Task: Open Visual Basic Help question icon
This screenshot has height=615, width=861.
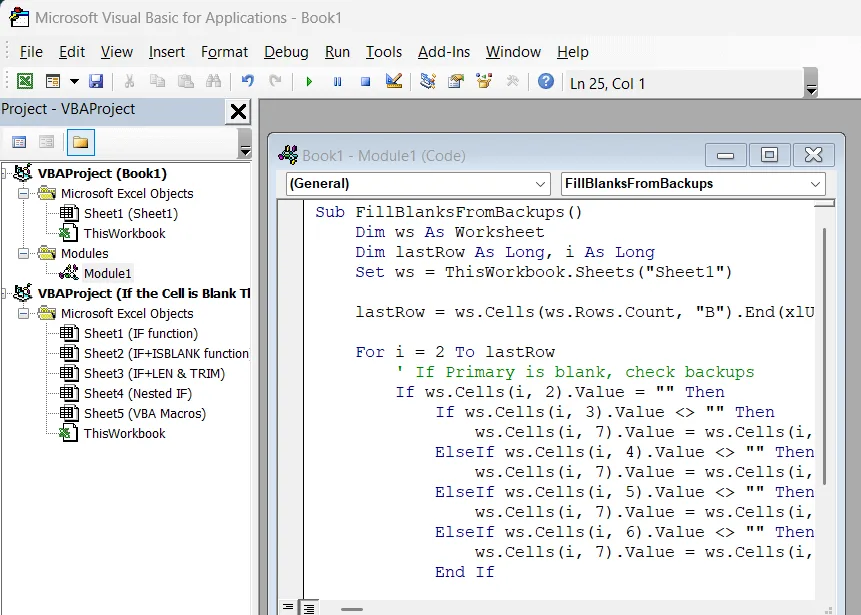Action: 546,82
